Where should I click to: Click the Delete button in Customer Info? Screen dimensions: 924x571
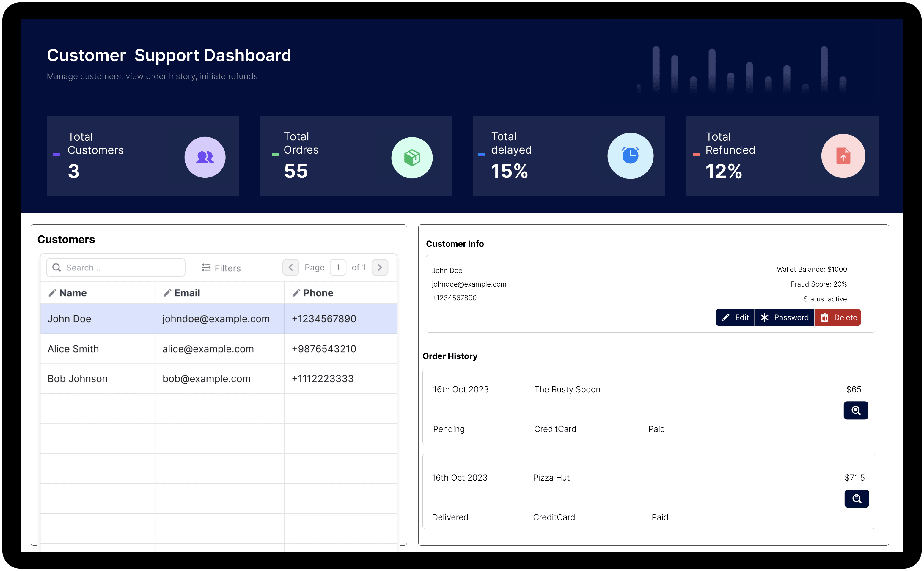837,317
